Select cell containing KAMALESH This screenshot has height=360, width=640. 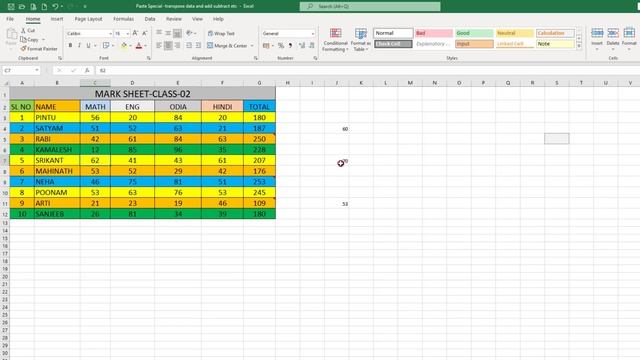(x=57, y=149)
